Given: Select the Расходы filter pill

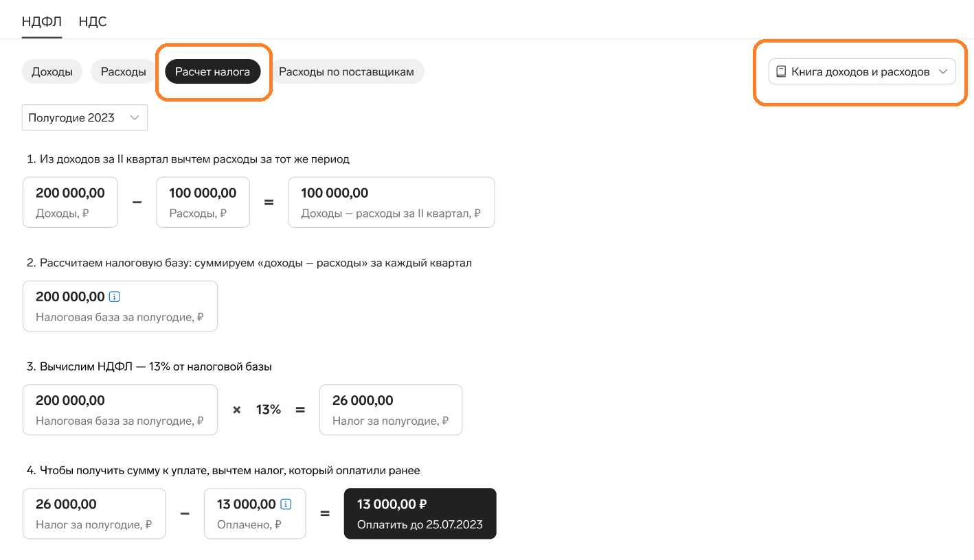Looking at the screenshot, I should (124, 71).
